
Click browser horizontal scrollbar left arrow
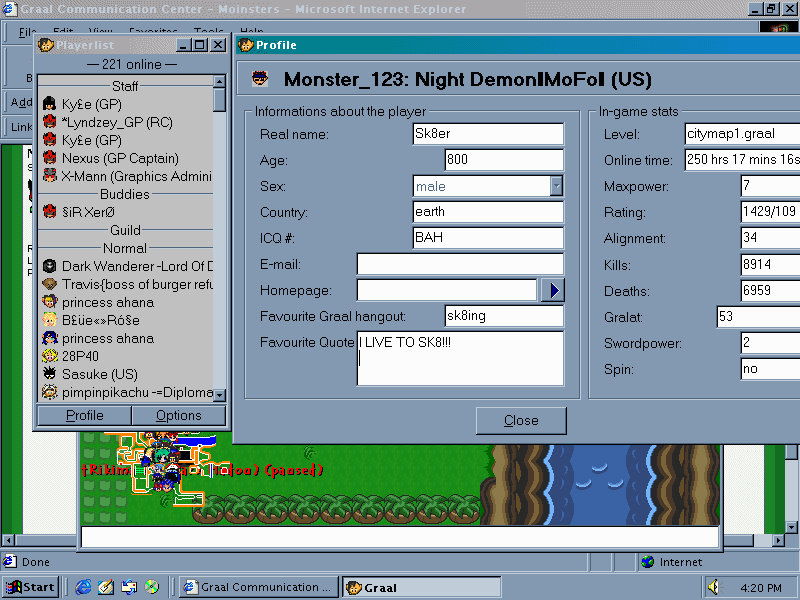(8, 540)
